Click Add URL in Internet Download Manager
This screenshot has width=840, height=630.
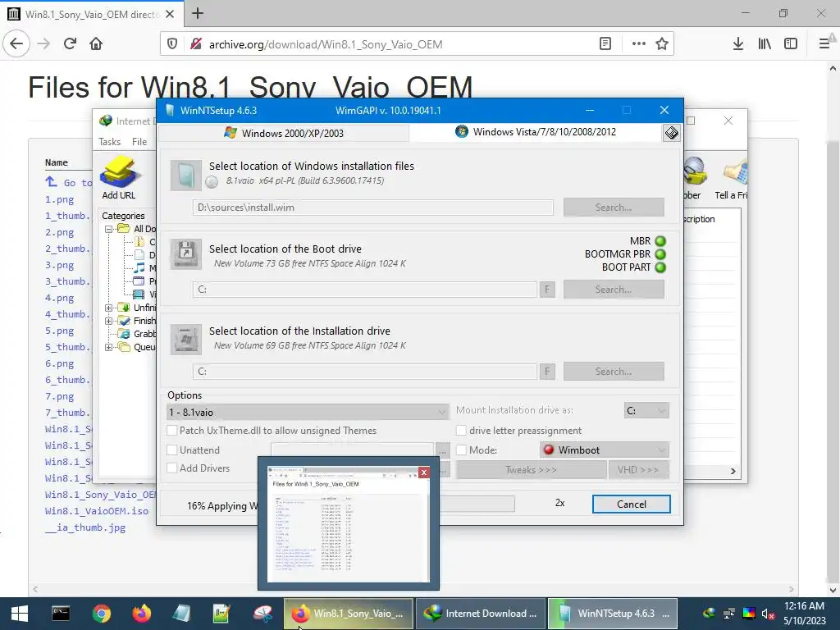coord(119,178)
